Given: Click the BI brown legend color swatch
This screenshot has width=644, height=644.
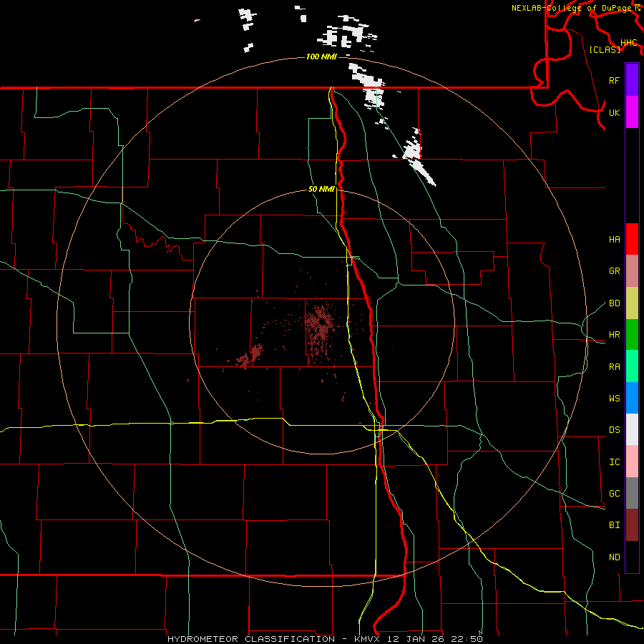Looking at the screenshot, I should click(x=632, y=525).
